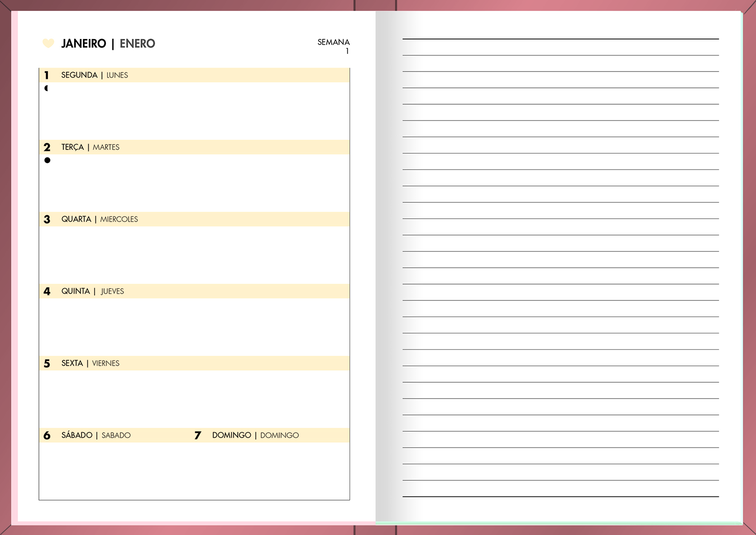Select the JANEIRO month title
The image size is (756, 535).
[84, 43]
